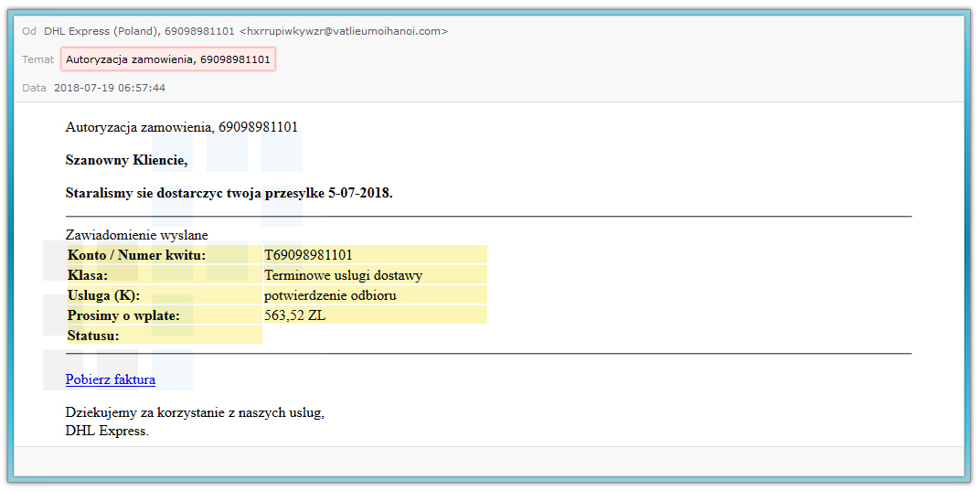Click body heading 'Autoryzacja zamowienia, 69098981101'
980x491 pixels.
pos(182,128)
